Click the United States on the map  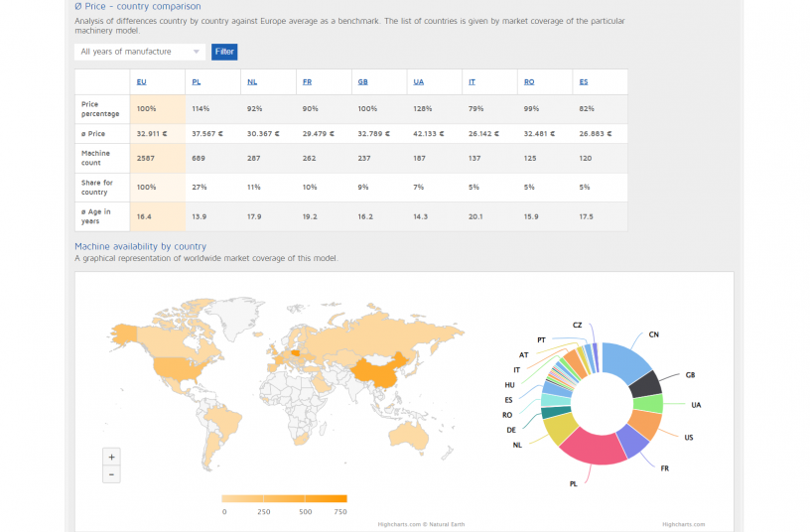(x=179, y=368)
